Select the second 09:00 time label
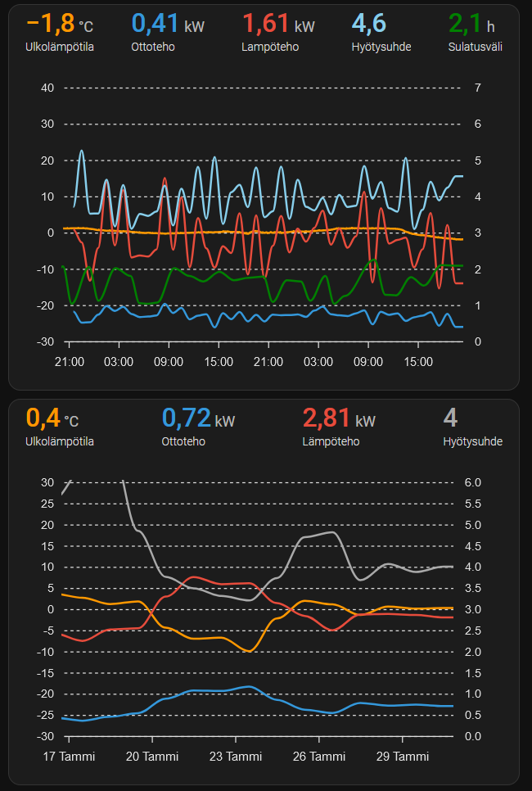 368,361
